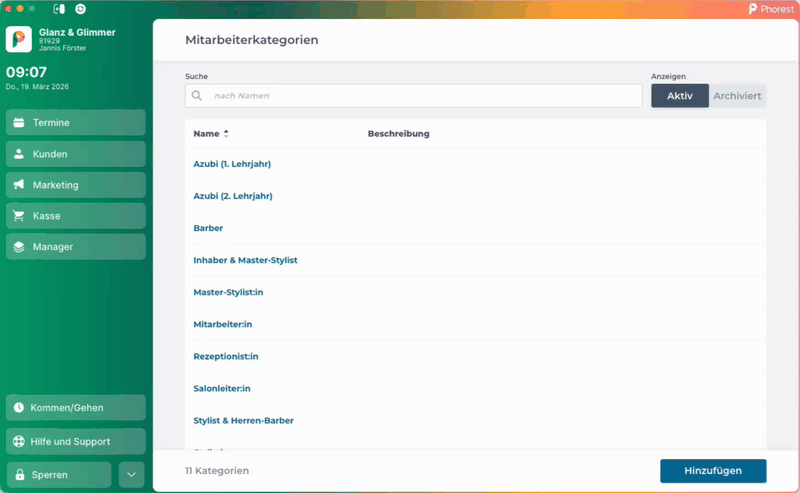This screenshot has width=800, height=493.
Task: Open the Azubi (1. Lehrjahr) category
Action: (x=232, y=164)
